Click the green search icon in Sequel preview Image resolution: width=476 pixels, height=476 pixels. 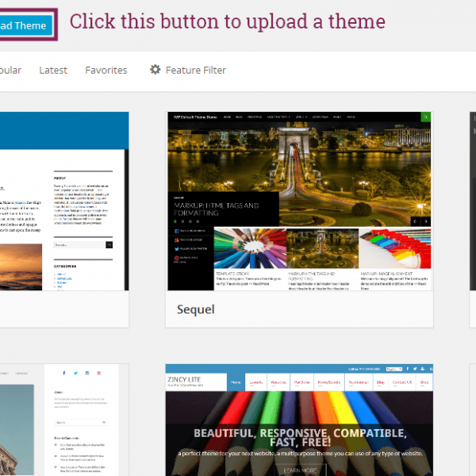point(425,117)
